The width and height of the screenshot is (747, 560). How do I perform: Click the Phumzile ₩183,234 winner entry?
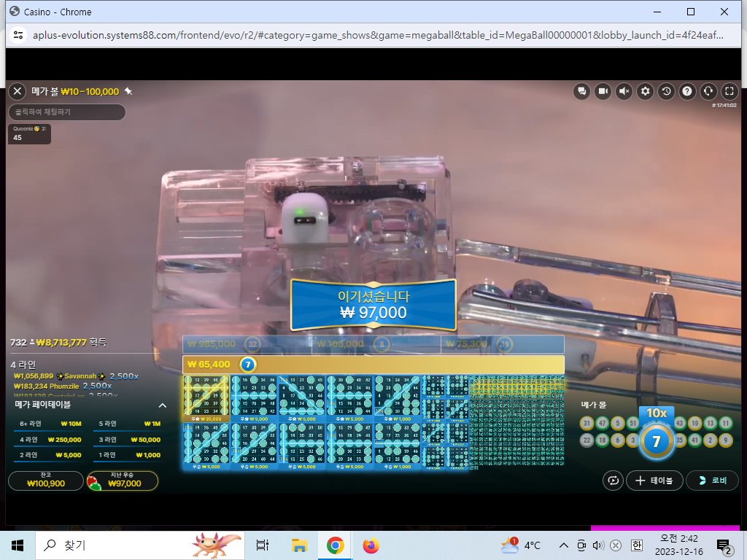point(63,386)
